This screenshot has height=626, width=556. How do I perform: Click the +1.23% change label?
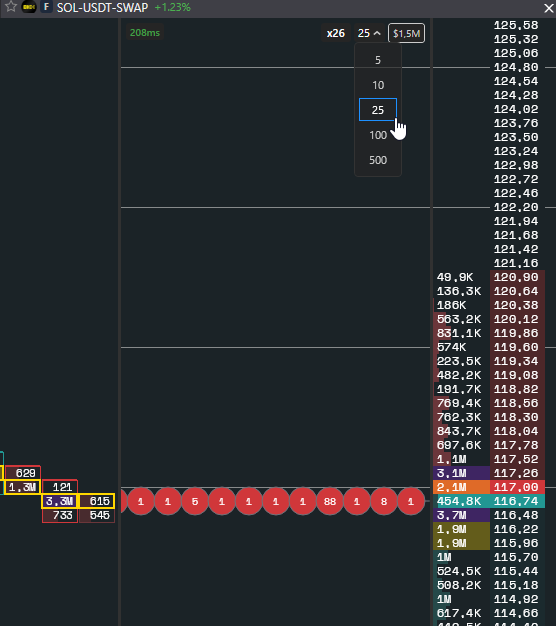tap(172, 7)
